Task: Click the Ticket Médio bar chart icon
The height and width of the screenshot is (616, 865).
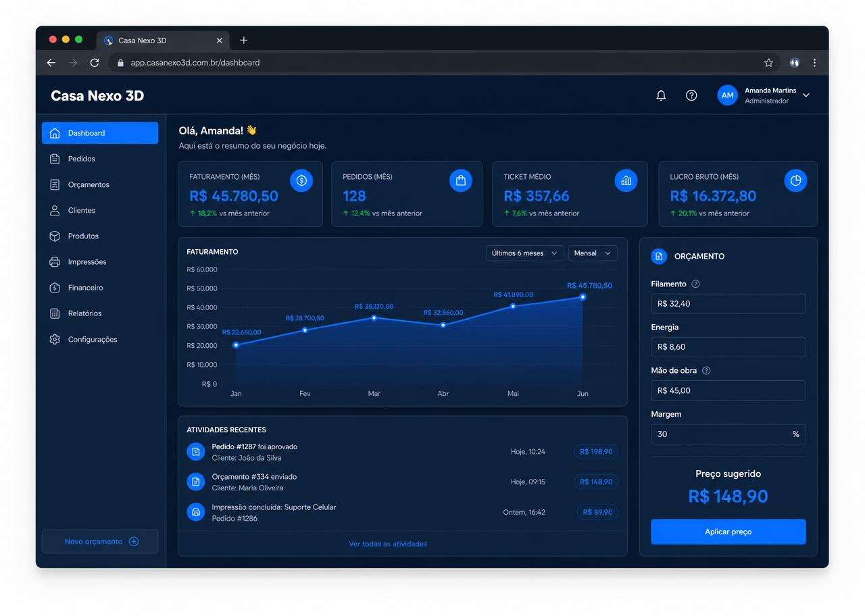Action: click(626, 180)
